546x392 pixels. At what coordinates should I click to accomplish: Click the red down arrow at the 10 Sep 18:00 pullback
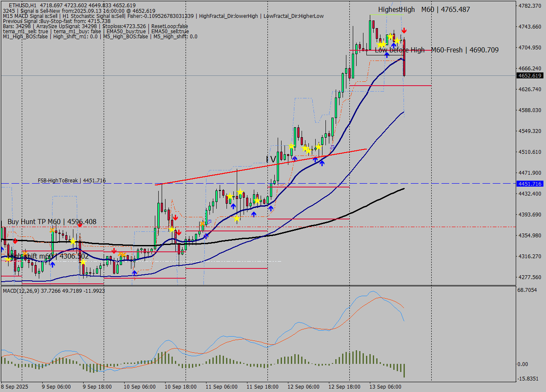point(179,233)
